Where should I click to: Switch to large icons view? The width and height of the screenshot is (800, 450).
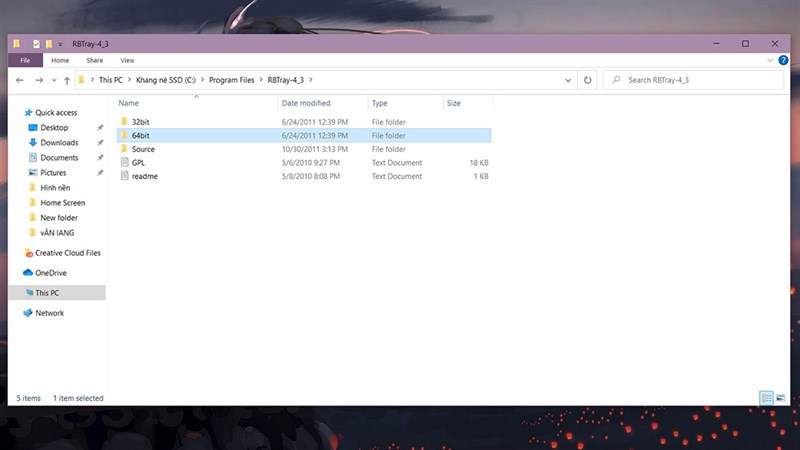779,398
